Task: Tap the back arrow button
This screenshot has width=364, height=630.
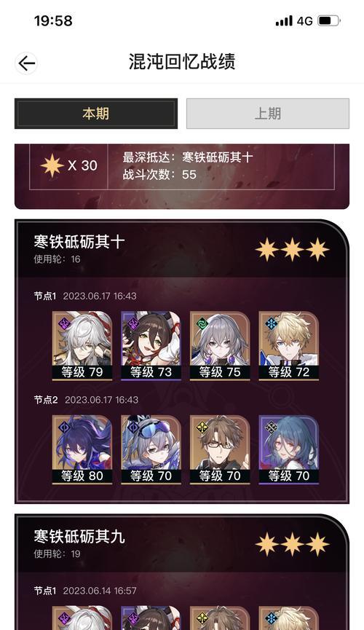Action: (26, 63)
